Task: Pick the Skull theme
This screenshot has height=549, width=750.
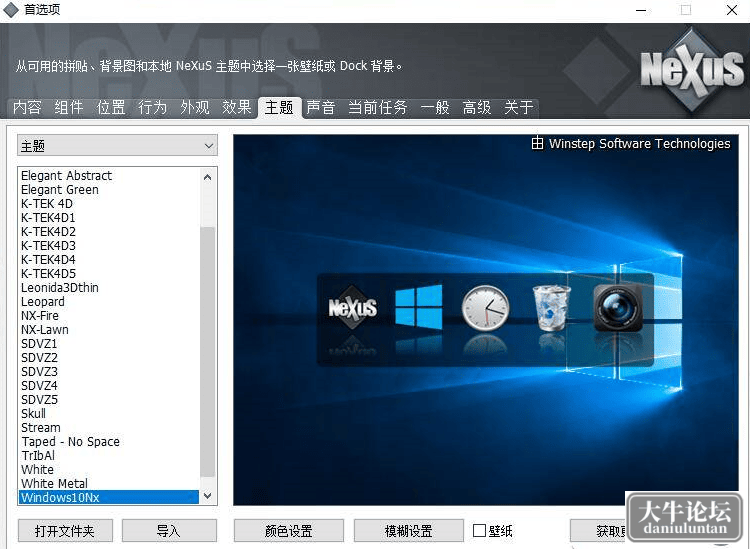Action: pyautogui.click(x=109, y=413)
